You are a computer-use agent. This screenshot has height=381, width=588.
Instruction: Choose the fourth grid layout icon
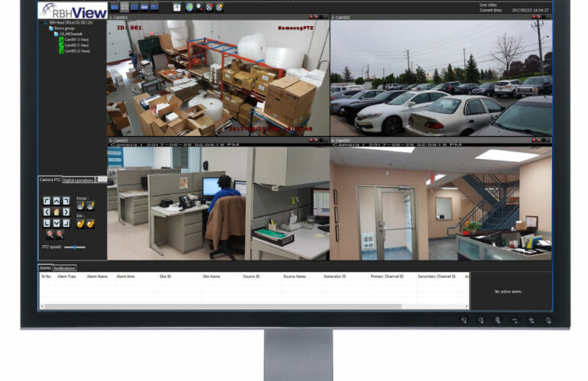(144, 7)
